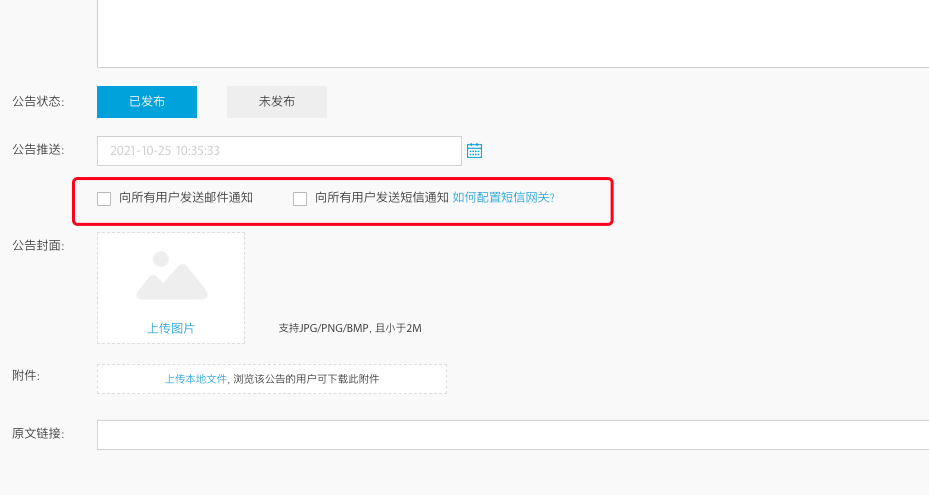Screen dimensions: 929x495
Task: Enable email notification to all users
Action: click(104, 199)
